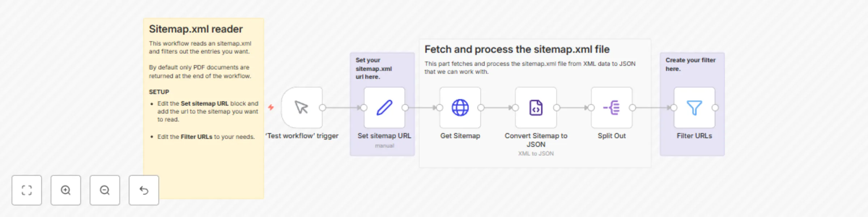
Task: Click the red lightning bolt beside the trigger
Action: (271, 107)
